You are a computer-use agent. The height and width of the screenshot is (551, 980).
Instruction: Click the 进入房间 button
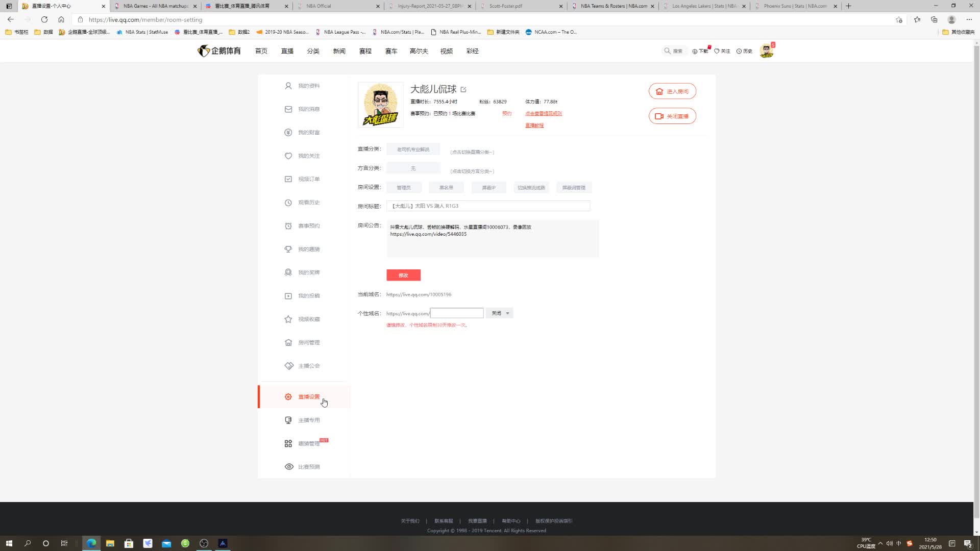pos(672,91)
